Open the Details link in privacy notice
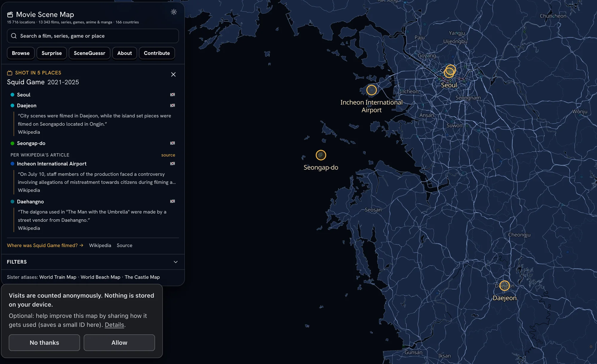The width and height of the screenshot is (597, 364). pos(114,325)
